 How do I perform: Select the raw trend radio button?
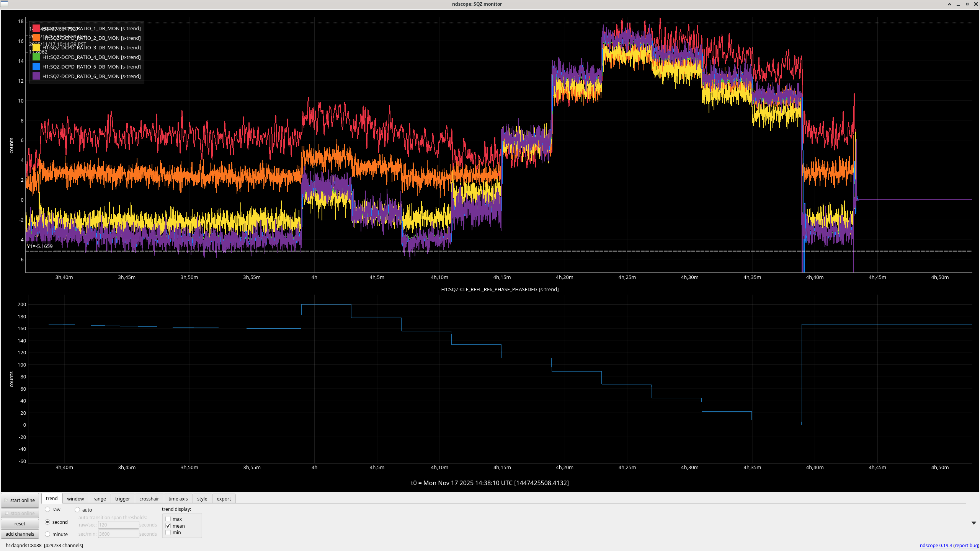[47, 509]
